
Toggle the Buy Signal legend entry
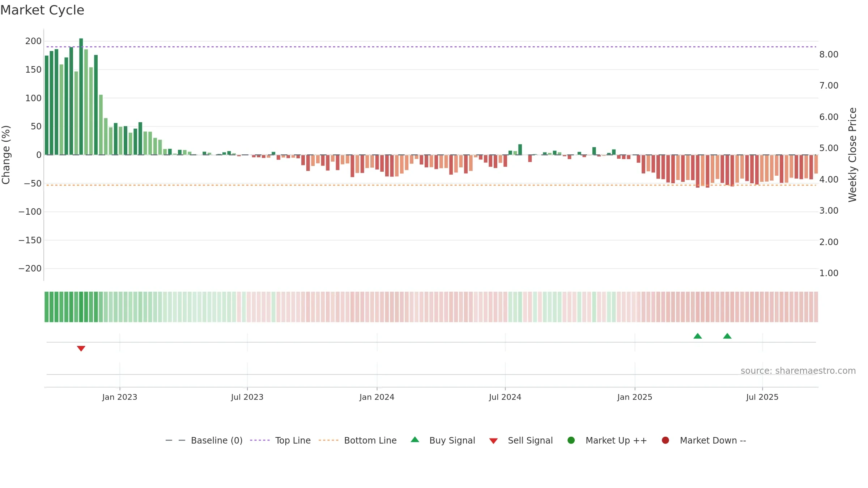tap(443, 440)
